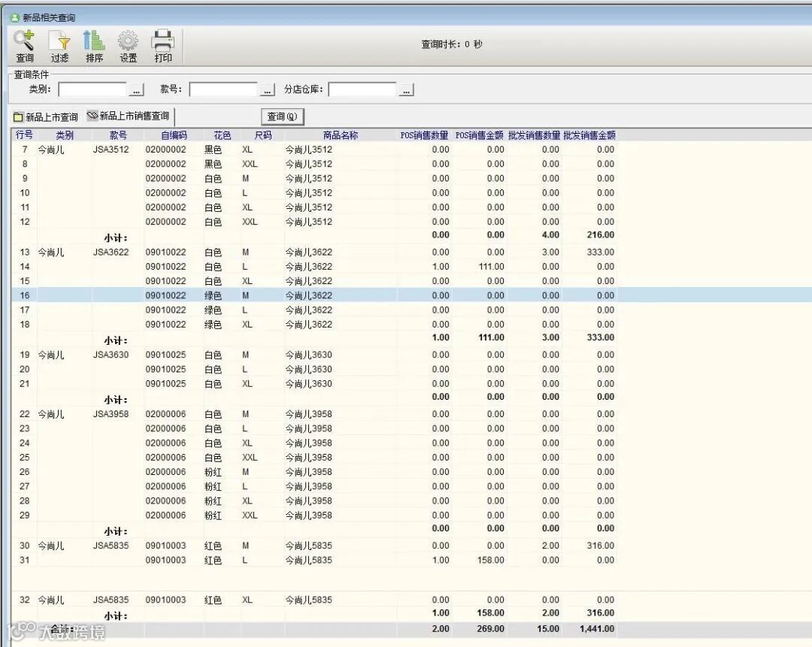Open the 类别 browse ellipsis button
Image resolution: width=812 pixels, height=647 pixels.
point(136,90)
